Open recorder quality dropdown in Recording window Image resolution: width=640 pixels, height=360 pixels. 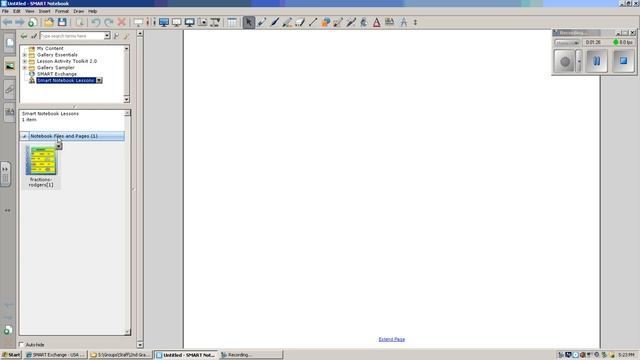click(x=567, y=42)
